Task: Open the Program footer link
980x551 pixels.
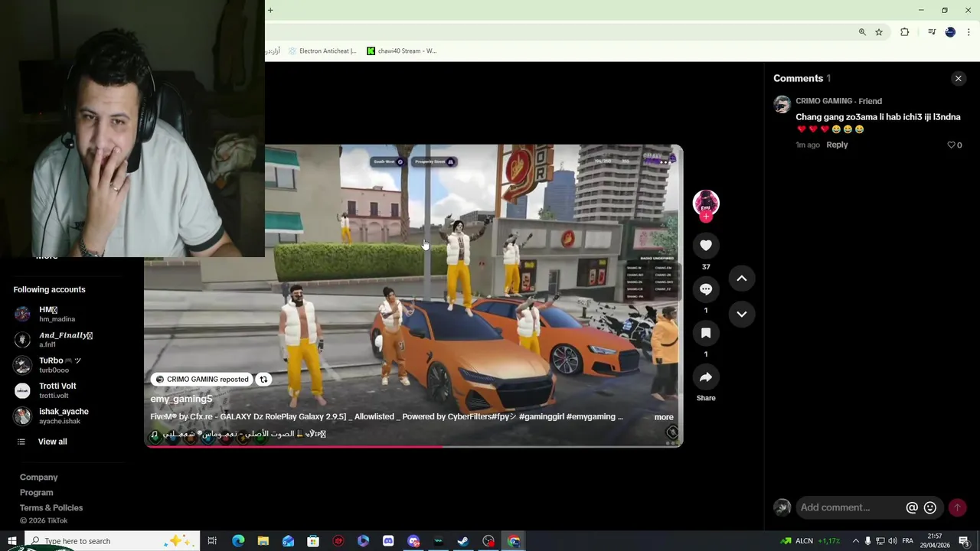Action: pyautogui.click(x=36, y=493)
